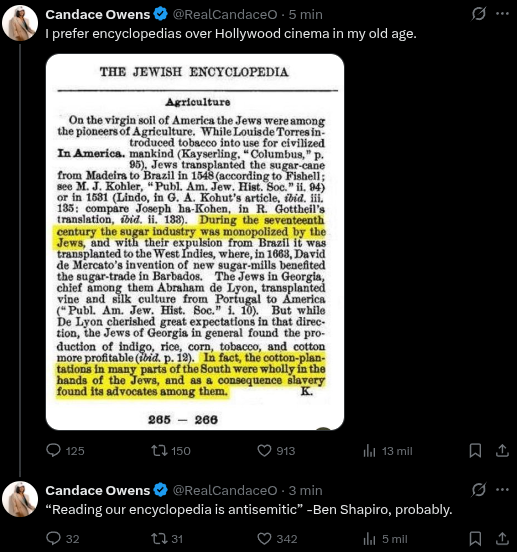Reply to the Ben Shapiro quote tweet

(x=63, y=539)
